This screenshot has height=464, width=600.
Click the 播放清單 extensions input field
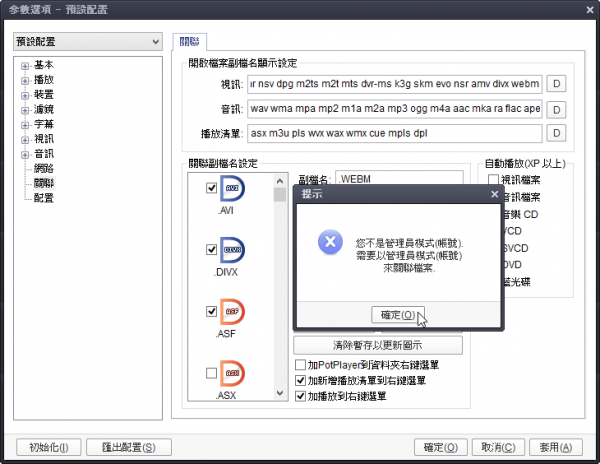[395, 133]
